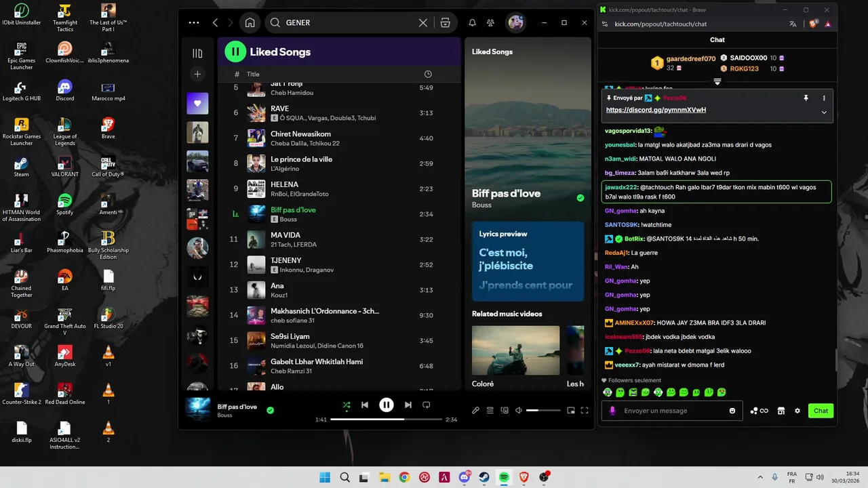Viewport: 868px width, 488px height.
Task: Toggle shuffle in Spotify player bar
Action: (347, 405)
